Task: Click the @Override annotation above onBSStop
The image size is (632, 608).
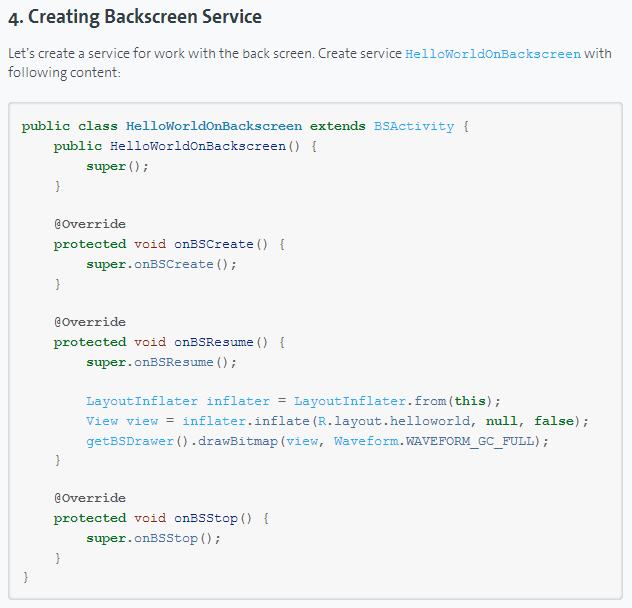Action: (x=89, y=498)
